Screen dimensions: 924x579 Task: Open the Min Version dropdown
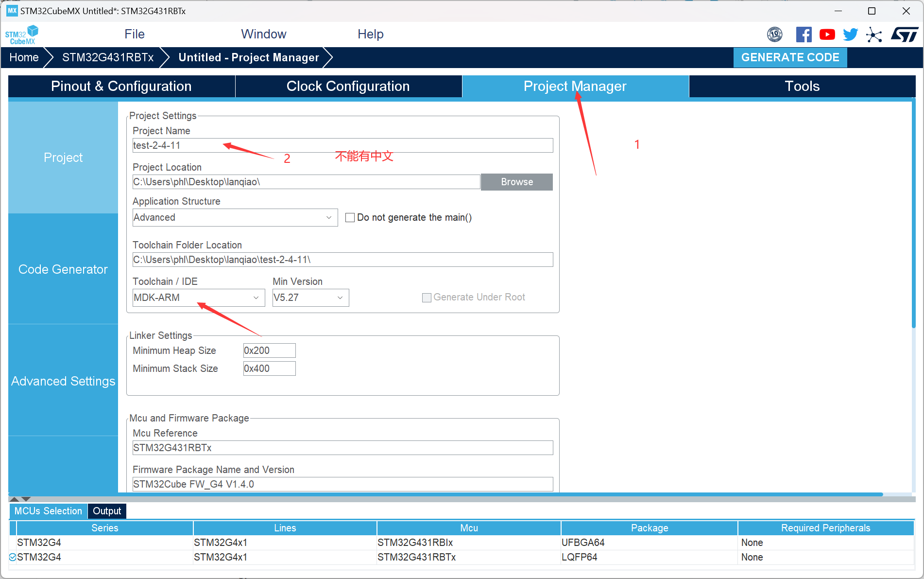pyautogui.click(x=311, y=298)
